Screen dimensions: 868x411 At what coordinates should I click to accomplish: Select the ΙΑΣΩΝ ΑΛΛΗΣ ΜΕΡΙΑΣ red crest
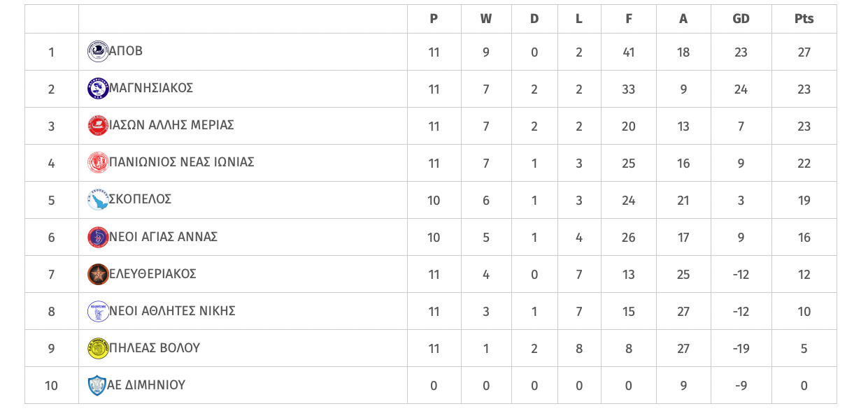[98, 126]
